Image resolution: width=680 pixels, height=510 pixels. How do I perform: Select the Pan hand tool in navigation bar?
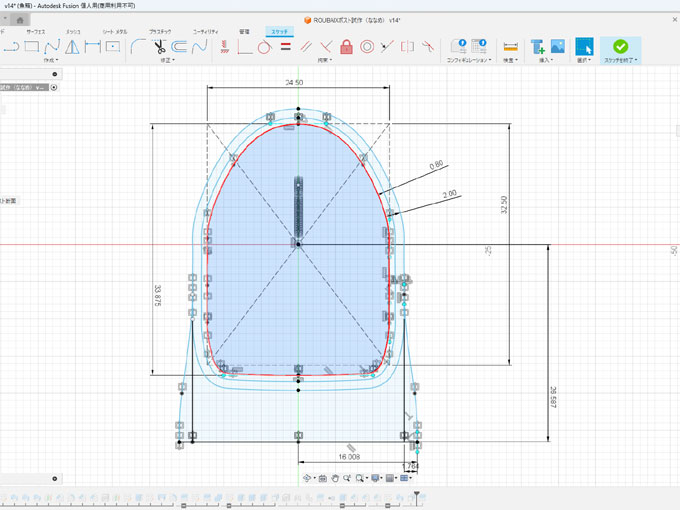tap(333, 479)
